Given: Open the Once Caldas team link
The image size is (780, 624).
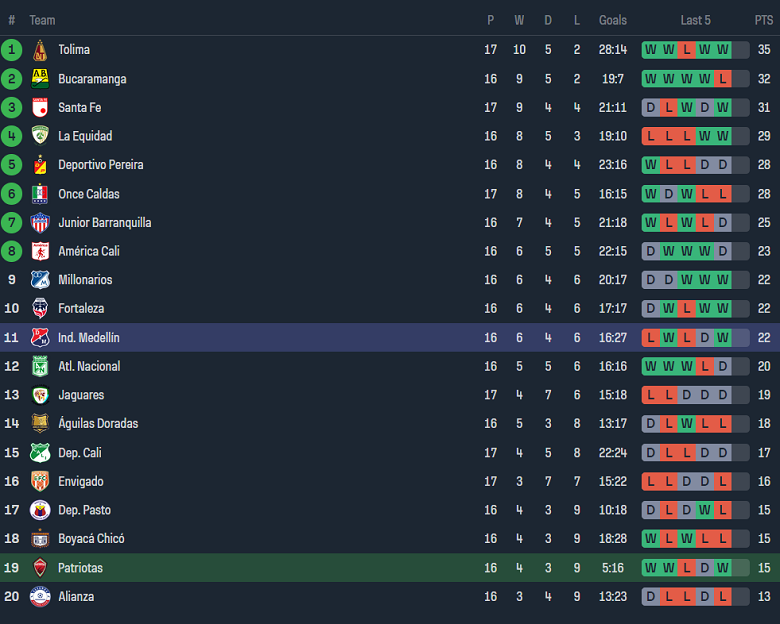Looking at the screenshot, I should [87, 194].
